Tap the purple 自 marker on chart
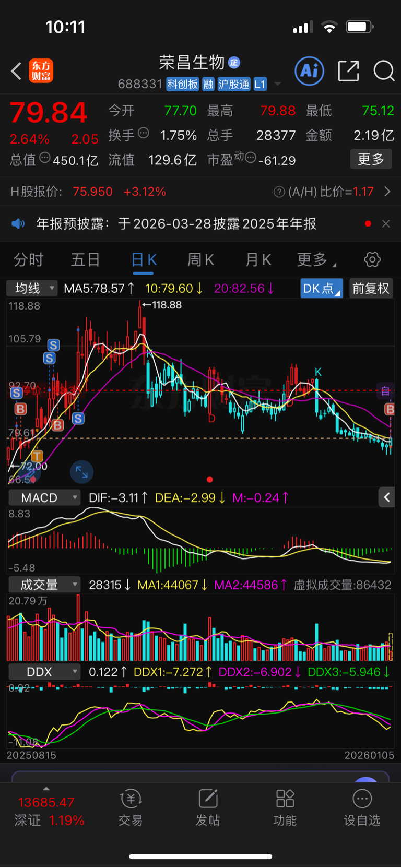401x868 pixels. click(x=385, y=391)
